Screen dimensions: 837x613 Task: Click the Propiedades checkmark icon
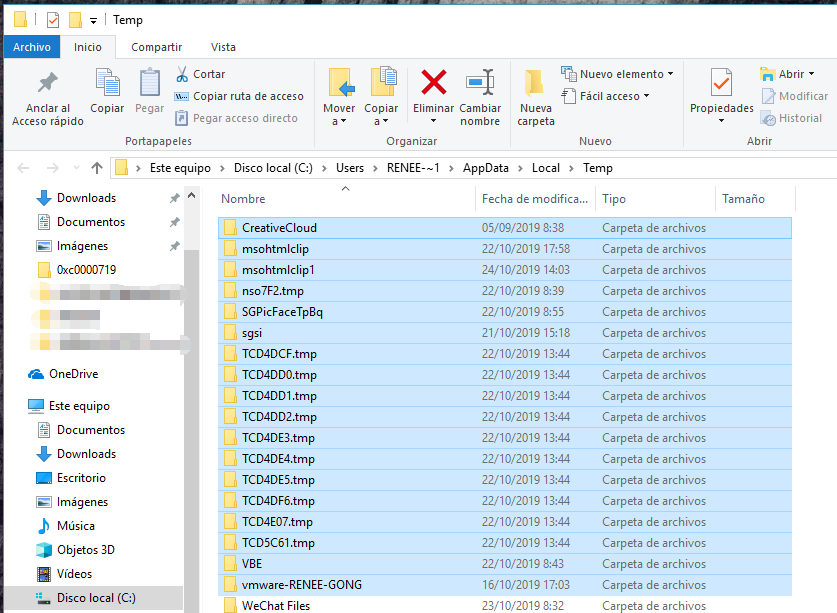point(721,83)
